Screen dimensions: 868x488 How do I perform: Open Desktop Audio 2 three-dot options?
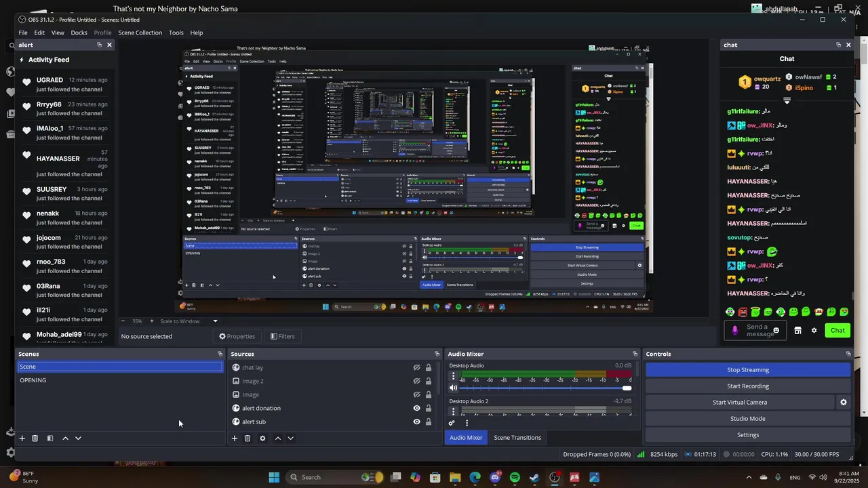[x=454, y=411]
